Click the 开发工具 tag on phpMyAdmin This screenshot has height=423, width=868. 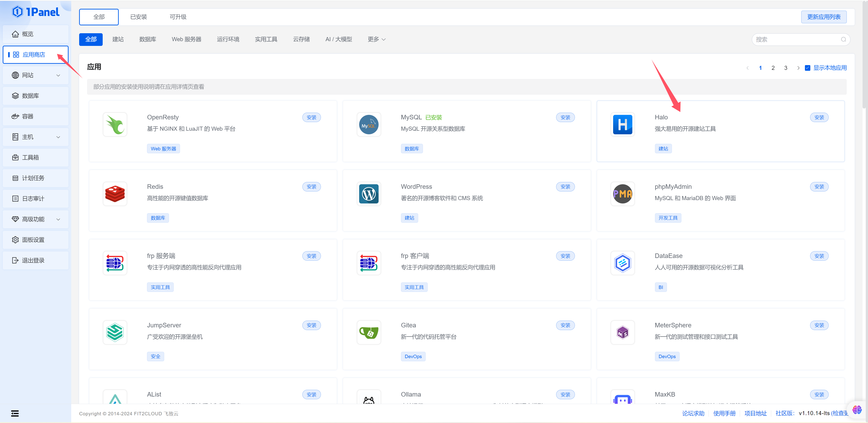coord(668,218)
